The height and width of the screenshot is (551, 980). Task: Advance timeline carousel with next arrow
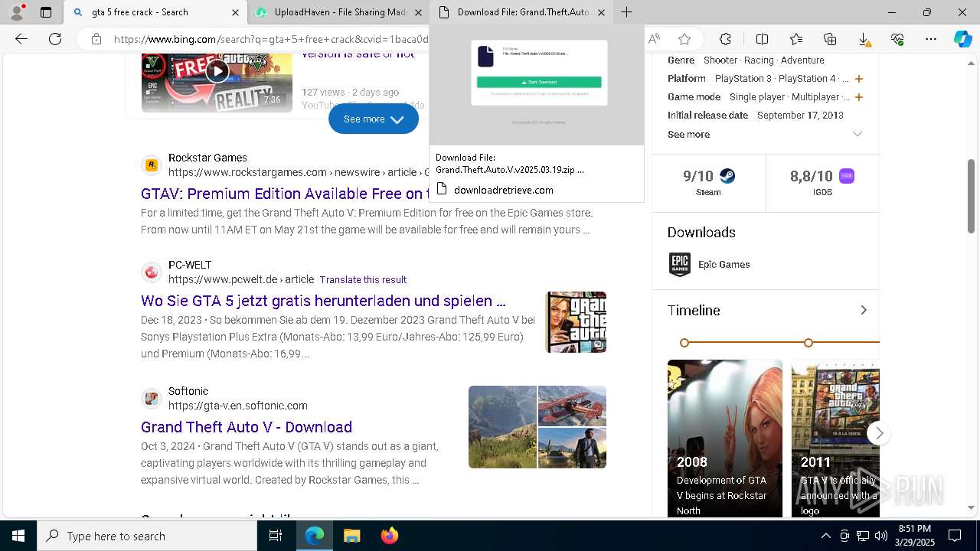[879, 433]
